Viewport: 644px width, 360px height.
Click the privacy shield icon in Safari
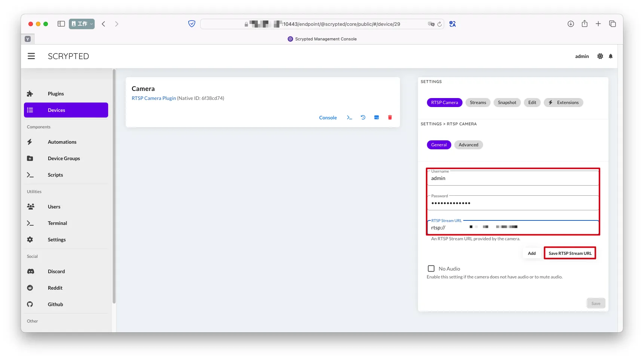pos(192,24)
